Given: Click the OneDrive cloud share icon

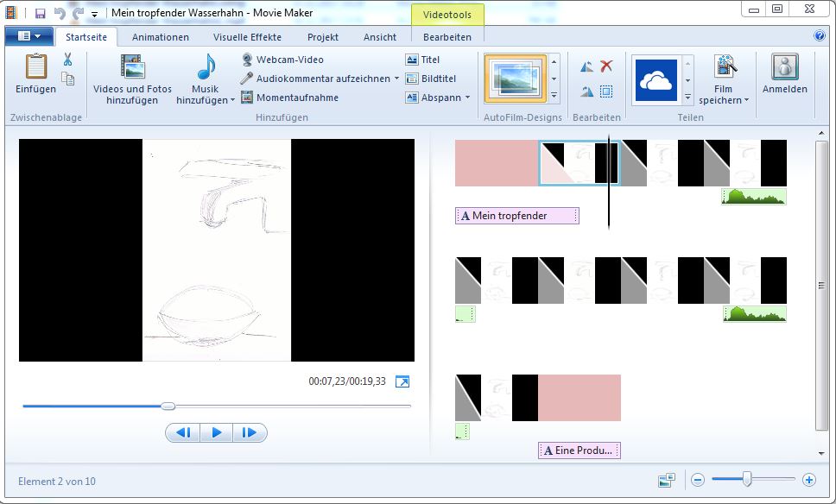Looking at the screenshot, I should pyautogui.click(x=656, y=80).
